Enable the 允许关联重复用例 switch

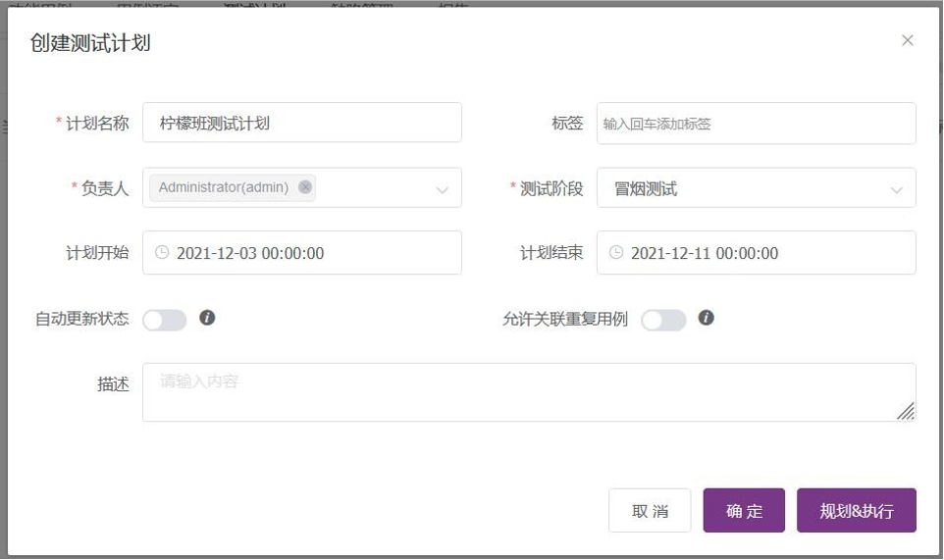pyautogui.click(x=663, y=320)
